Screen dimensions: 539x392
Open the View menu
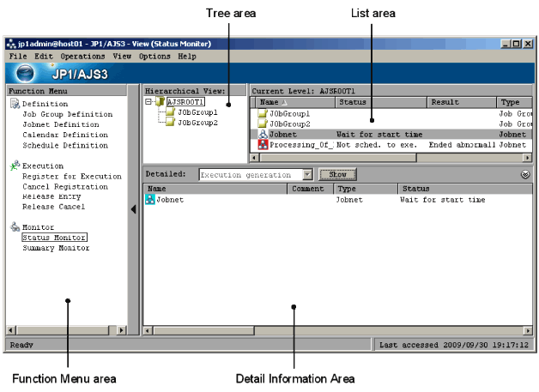(122, 57)
